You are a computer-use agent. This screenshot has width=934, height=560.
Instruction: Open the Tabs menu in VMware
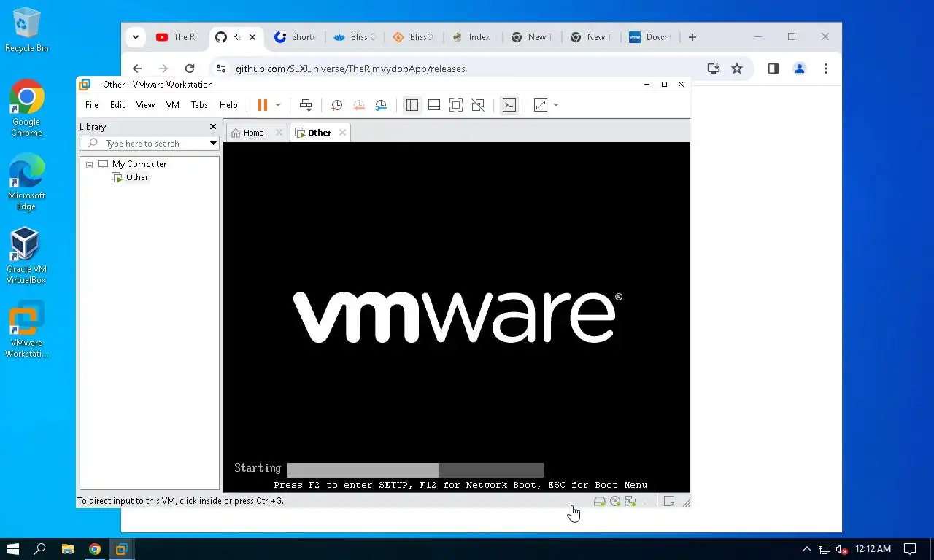(x=199, y=105)
